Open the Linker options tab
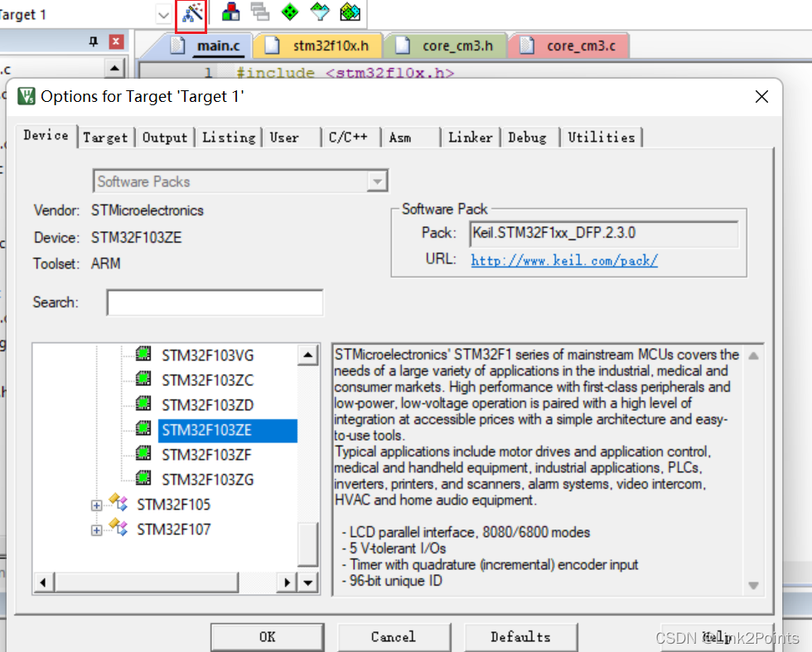Image resolution: width=812 pixels, height=652 pixels. [471, 138]
